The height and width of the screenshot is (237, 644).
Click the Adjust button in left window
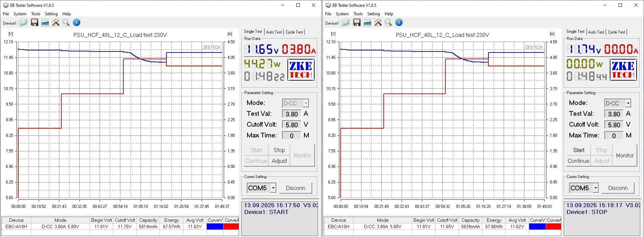[x=279, y=161]
